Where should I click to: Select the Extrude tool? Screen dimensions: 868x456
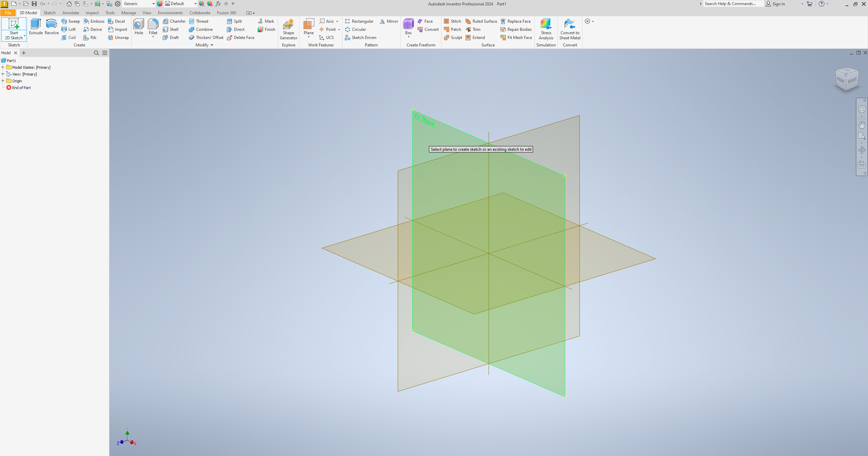coord(36,27)
